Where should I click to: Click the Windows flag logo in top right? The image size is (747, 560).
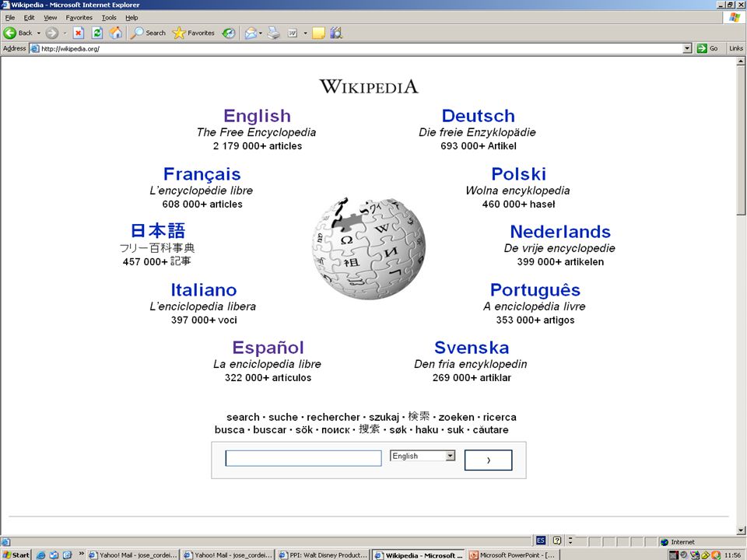735,18
